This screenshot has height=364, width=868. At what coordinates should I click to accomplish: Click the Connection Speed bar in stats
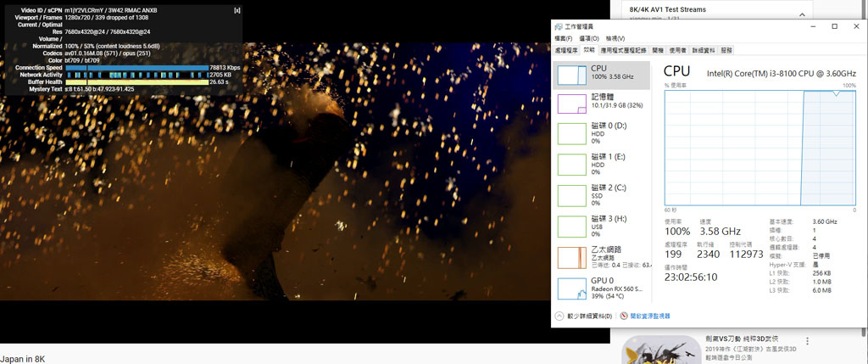coord(137,68)
